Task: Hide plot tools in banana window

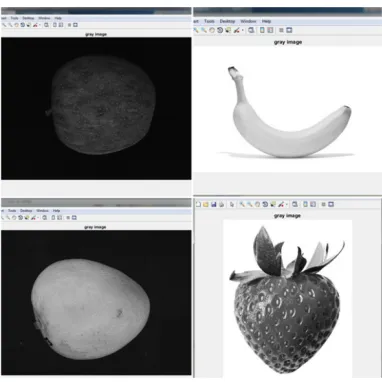Action: (x=281, y=30)
